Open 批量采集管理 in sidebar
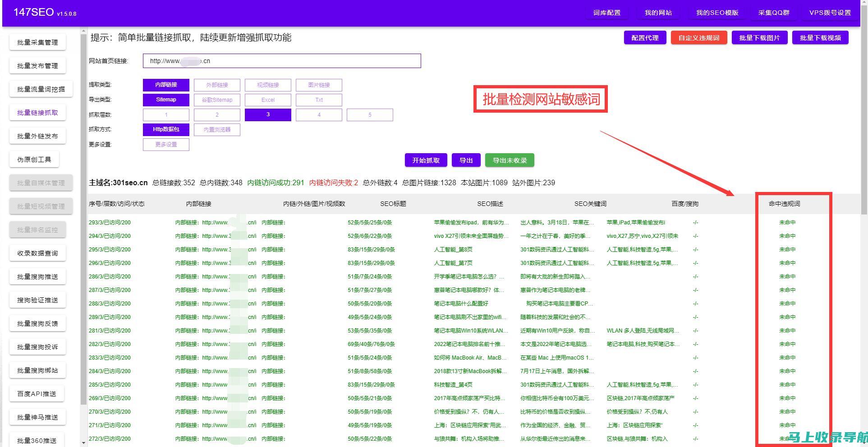This screenshot has height=447, width=868. pyautogui.click(x=37, y=42)
